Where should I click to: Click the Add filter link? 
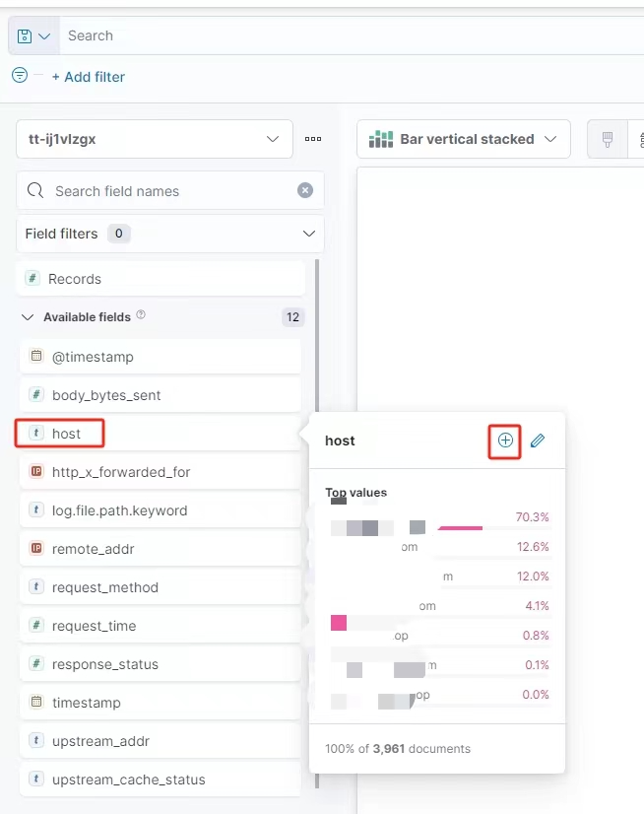point(89,76)
